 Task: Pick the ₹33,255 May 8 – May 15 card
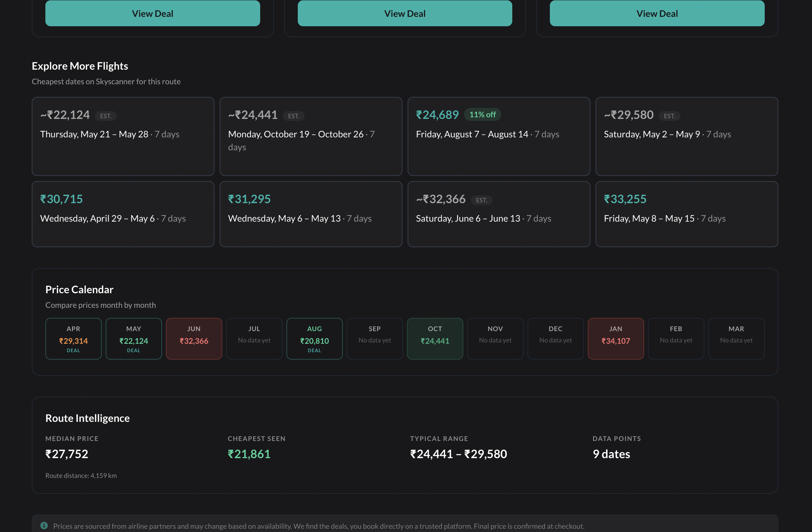[x=687, y=214]
